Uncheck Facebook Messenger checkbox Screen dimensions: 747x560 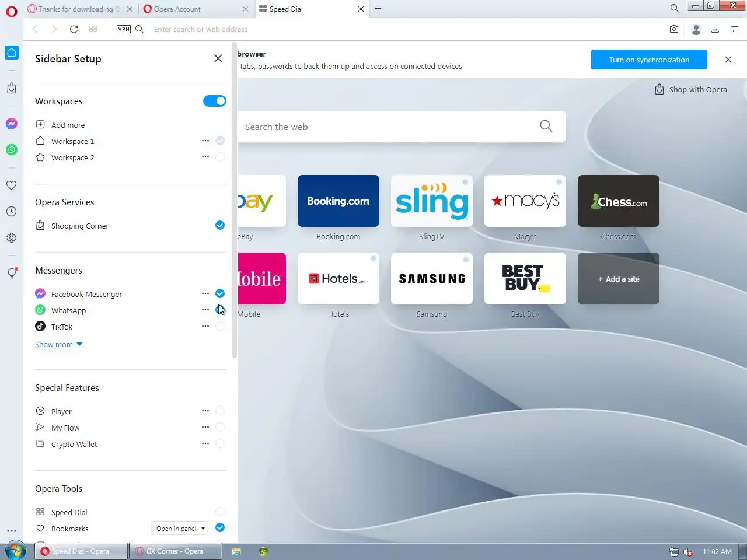coord(220,293)
